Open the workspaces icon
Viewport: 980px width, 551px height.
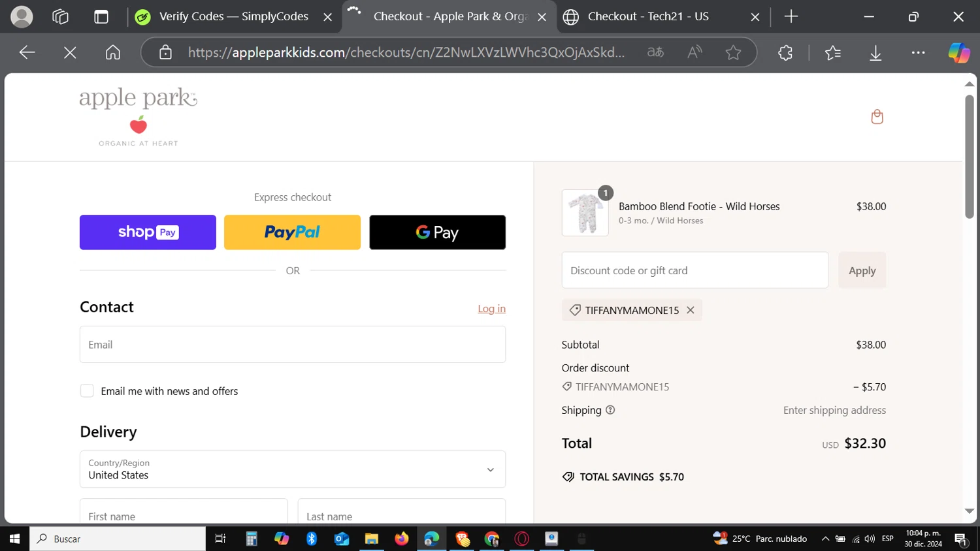pos(60,17)
